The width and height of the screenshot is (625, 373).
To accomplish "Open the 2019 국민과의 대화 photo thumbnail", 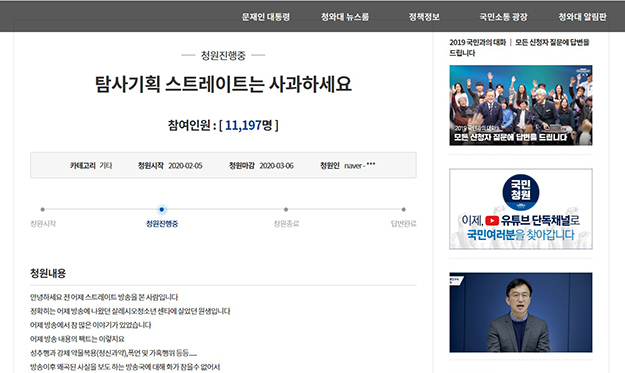I will pos(521,105).
